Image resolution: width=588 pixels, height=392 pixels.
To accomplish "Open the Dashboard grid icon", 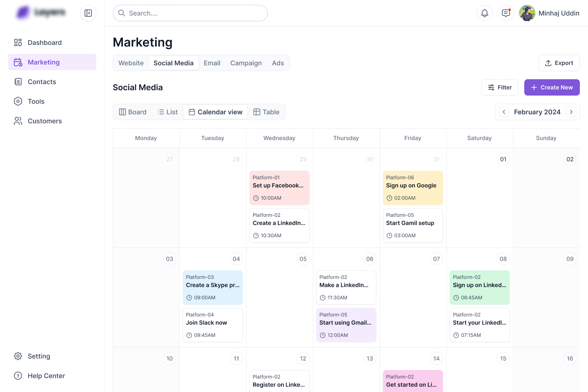I will 18,42.
